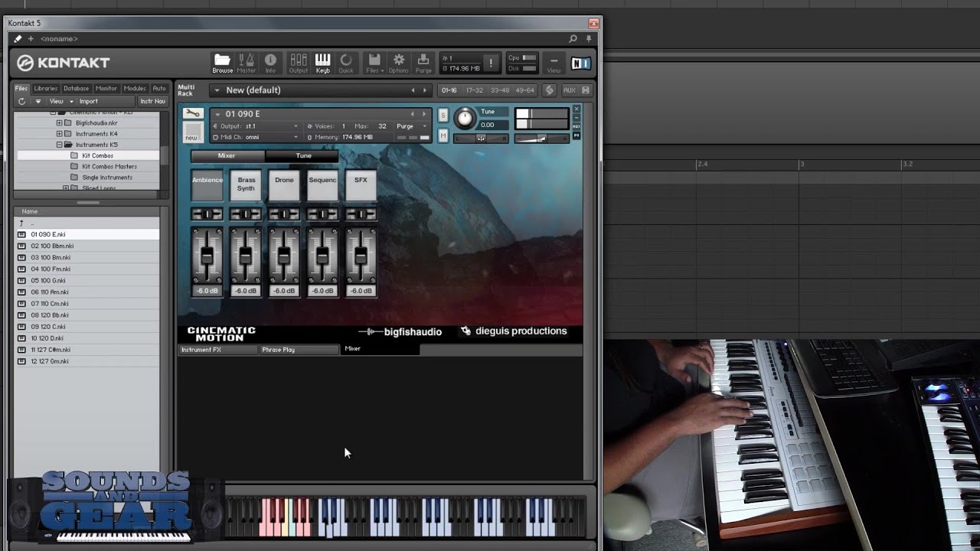980x551 pixels.
Task: Click the pin icon in title bar
Action: [x=589, y=38]
